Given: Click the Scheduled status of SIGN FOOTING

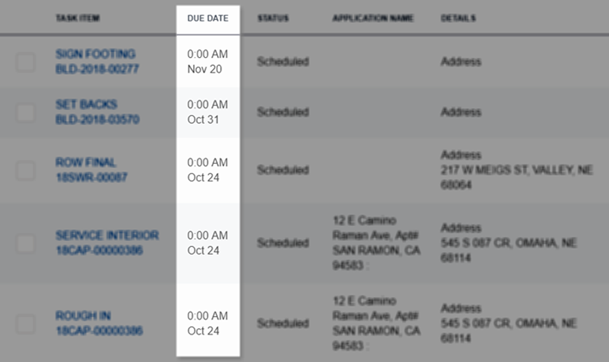Looking at the screenshot, I should (283, 61).
